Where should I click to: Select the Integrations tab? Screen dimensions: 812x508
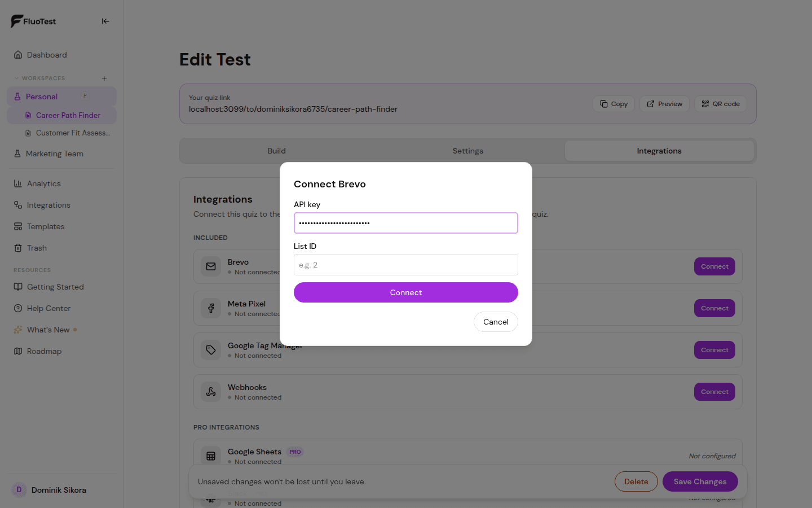pos(659,151)
